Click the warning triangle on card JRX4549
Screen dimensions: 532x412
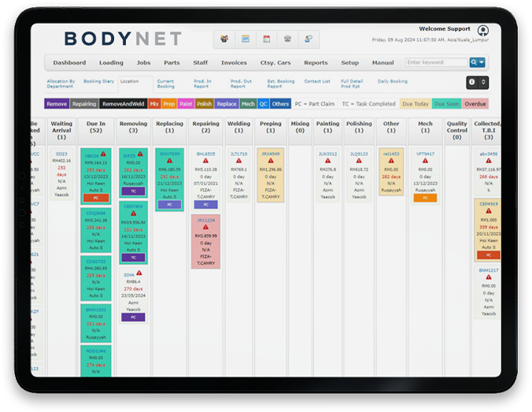(x=271, y=161)
